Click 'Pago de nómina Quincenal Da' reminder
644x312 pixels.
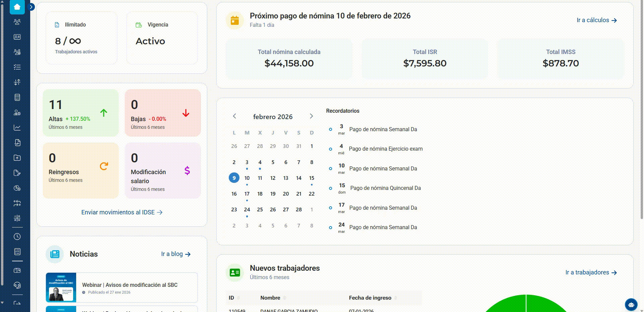[385, 188]
